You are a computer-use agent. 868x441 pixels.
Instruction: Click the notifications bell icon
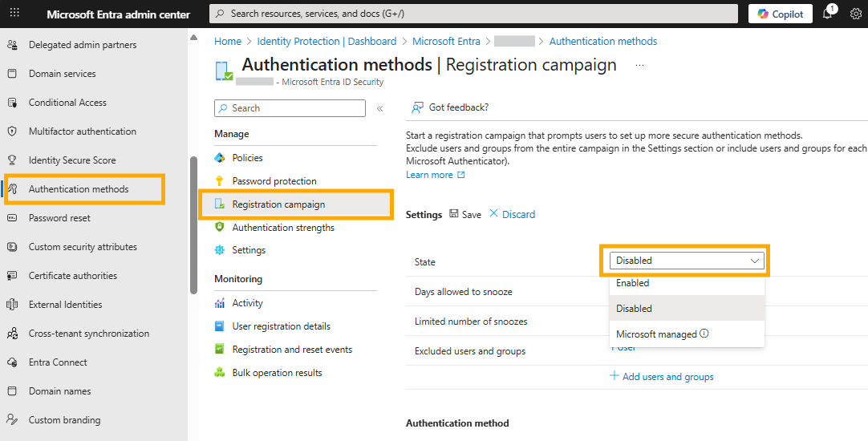[x=827, y=14]
